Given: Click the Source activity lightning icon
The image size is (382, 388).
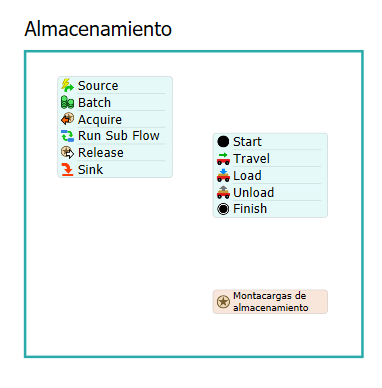Looking at the screenshot, I should coord(67,85).
